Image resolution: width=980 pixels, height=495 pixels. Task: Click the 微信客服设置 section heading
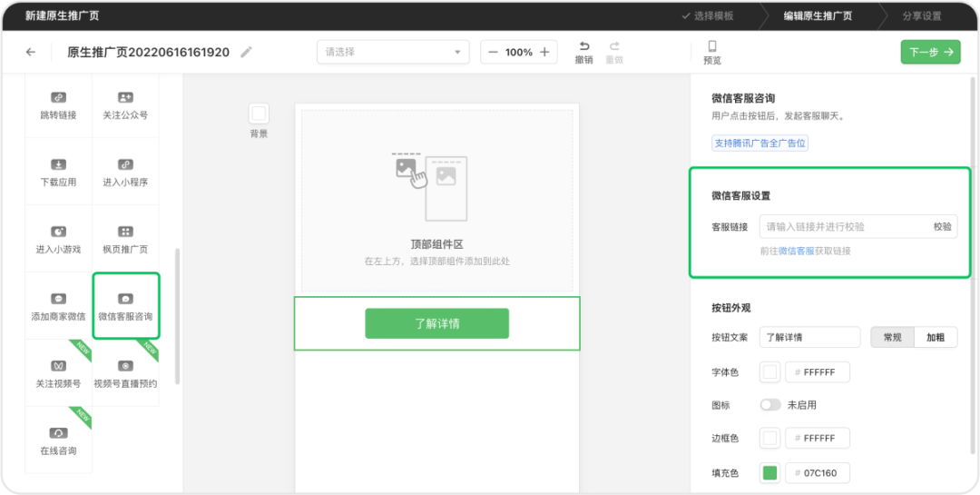pyautogui.click(x=740, y=196)
